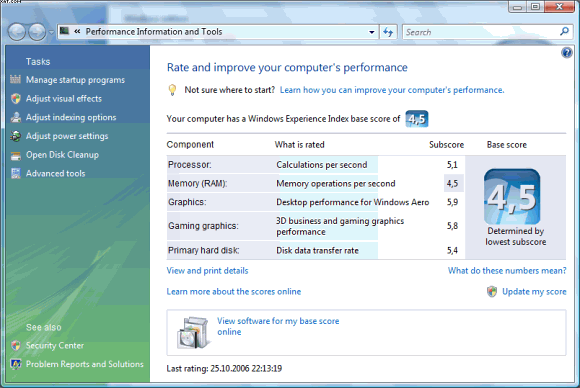Viewport: 580px width, 388px height.
Task: Open Learn how to improve performance link
Action: pos(392,90)
